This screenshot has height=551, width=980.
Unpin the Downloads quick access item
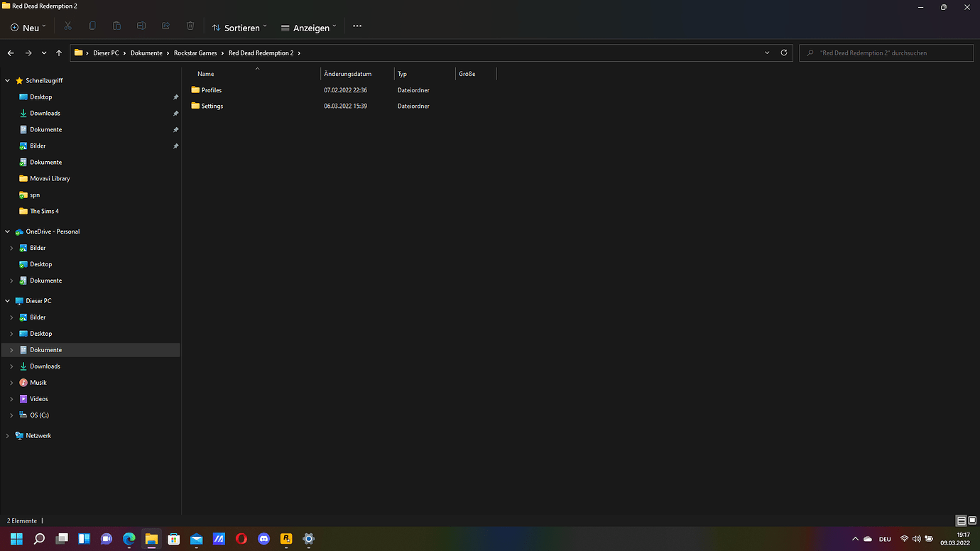pos(175,113)
